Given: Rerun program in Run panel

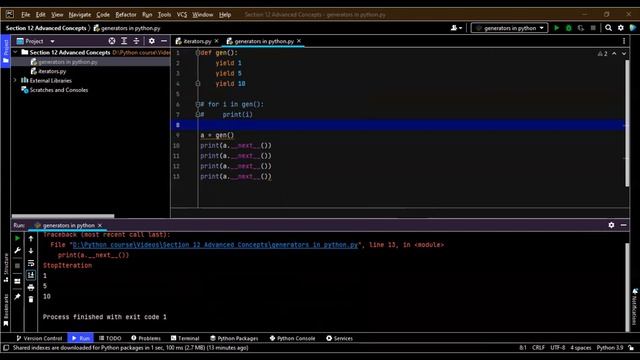Looking at the screenshot, I should click(x=17, y=238).
